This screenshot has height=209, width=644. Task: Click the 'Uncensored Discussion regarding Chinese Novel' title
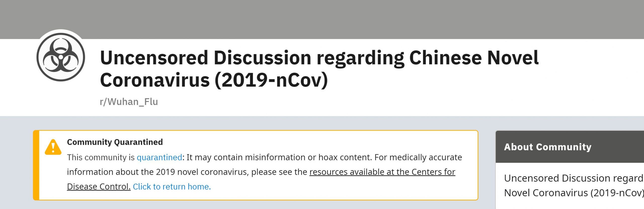point(319,58)
